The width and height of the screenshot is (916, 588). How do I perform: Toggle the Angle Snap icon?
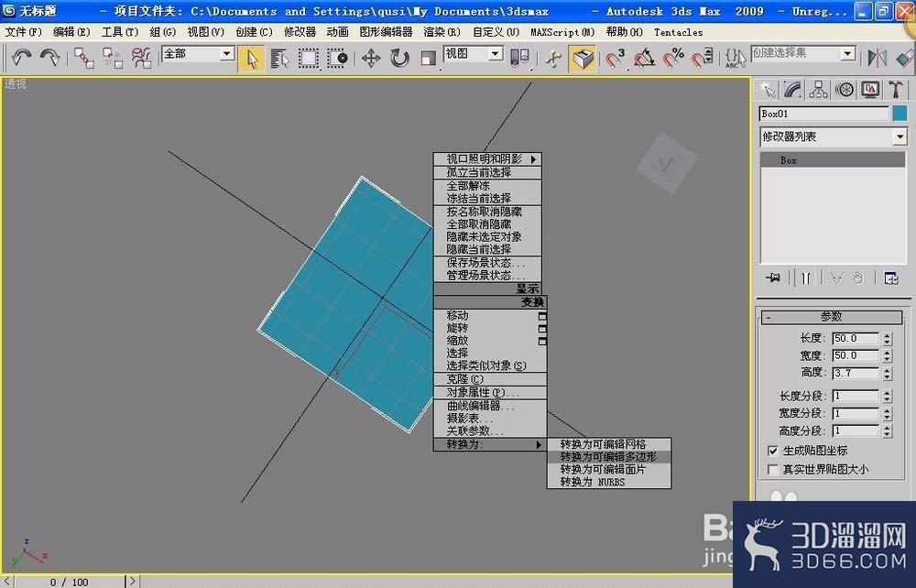tap(644, 59)
